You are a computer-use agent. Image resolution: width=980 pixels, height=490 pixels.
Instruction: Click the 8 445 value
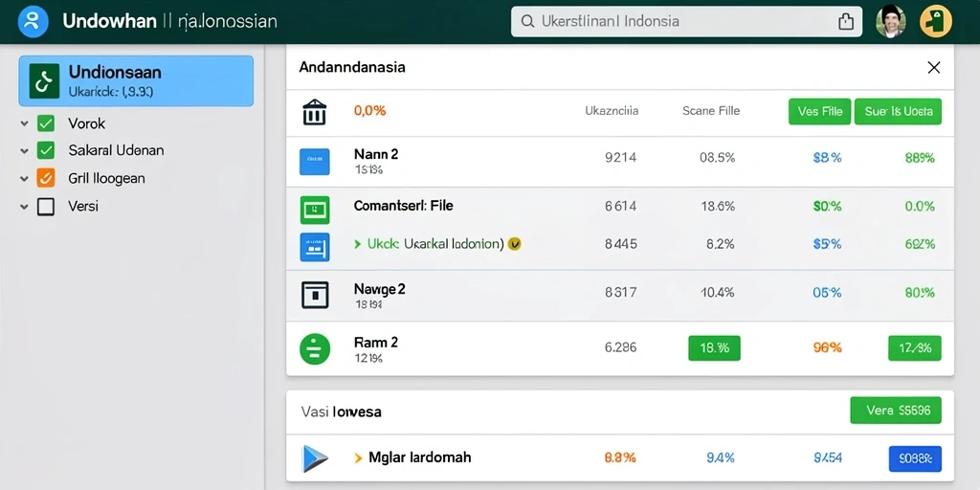(620, 244)
